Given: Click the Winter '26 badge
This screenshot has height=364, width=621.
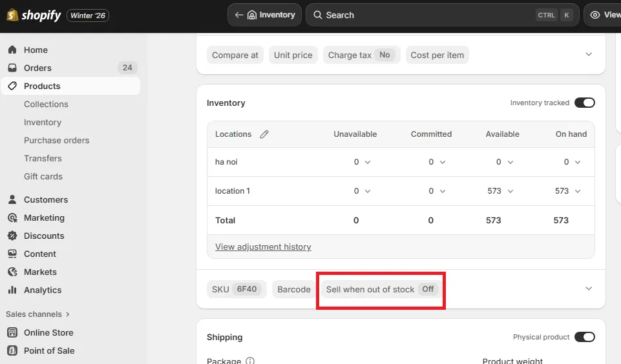Looking at the screenshot, I should (88, 15).
